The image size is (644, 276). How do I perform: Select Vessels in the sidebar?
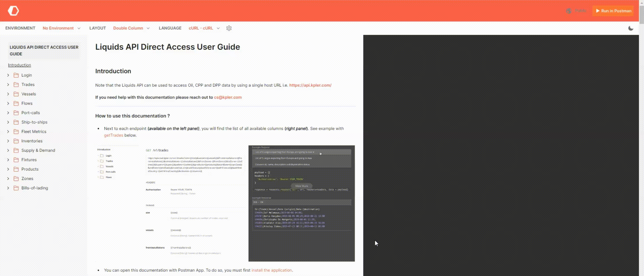coord(29,94)
